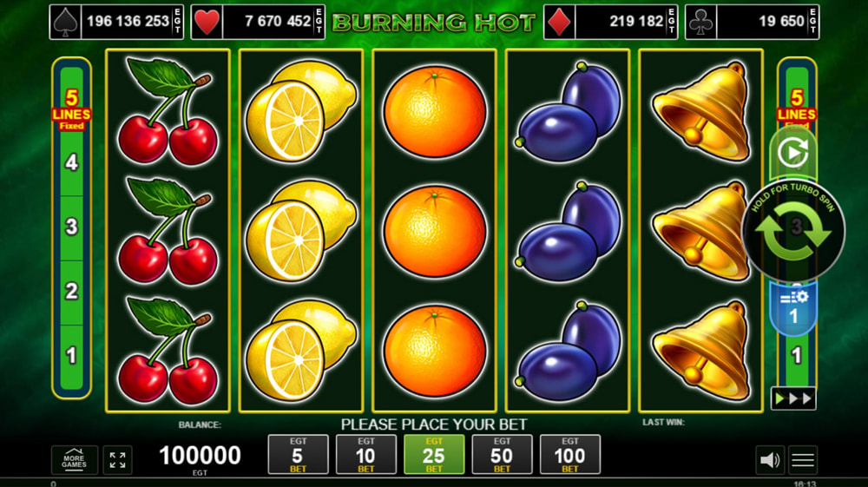View the diamonds jackpot counter
The width and height of the screenshot is (868, 487).
click(610, 23)
